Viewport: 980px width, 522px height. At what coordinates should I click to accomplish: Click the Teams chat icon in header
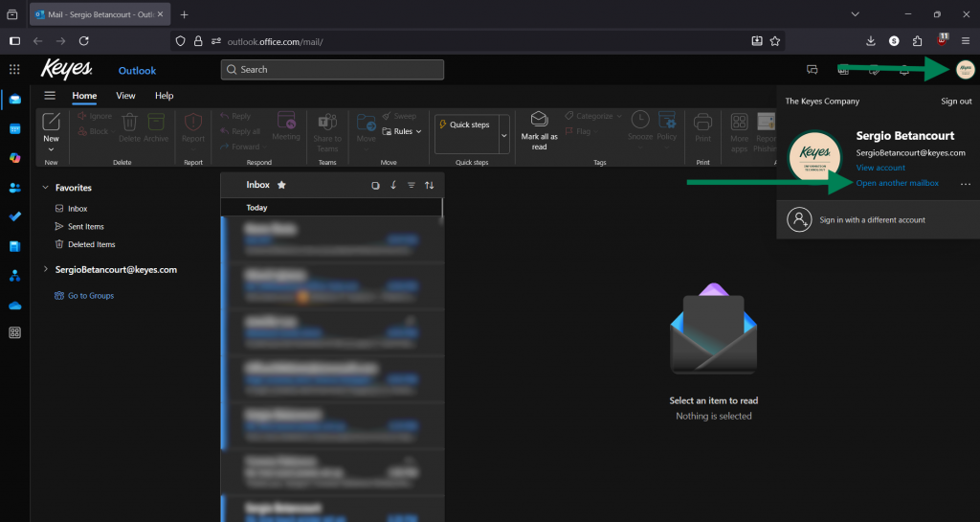(x=813, y=70)
